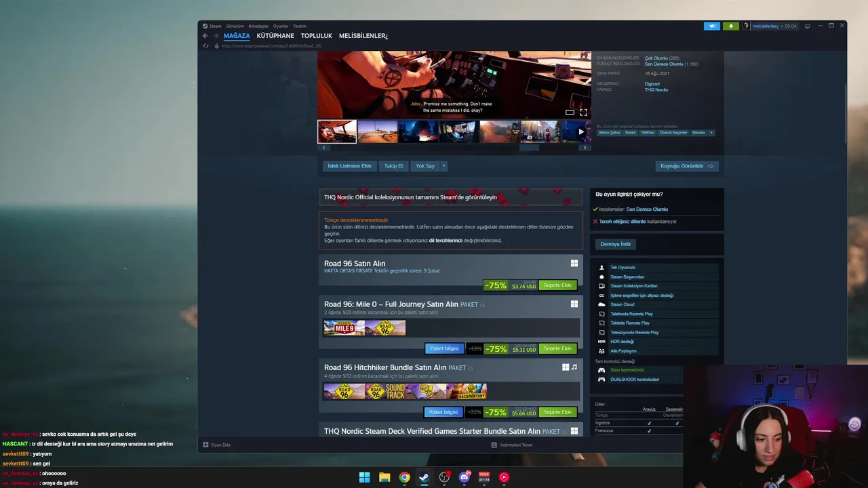Click the HDR desteği icon
Image resolution: width=868 pixels, height=488 pixels.
[x=601, y=342]
